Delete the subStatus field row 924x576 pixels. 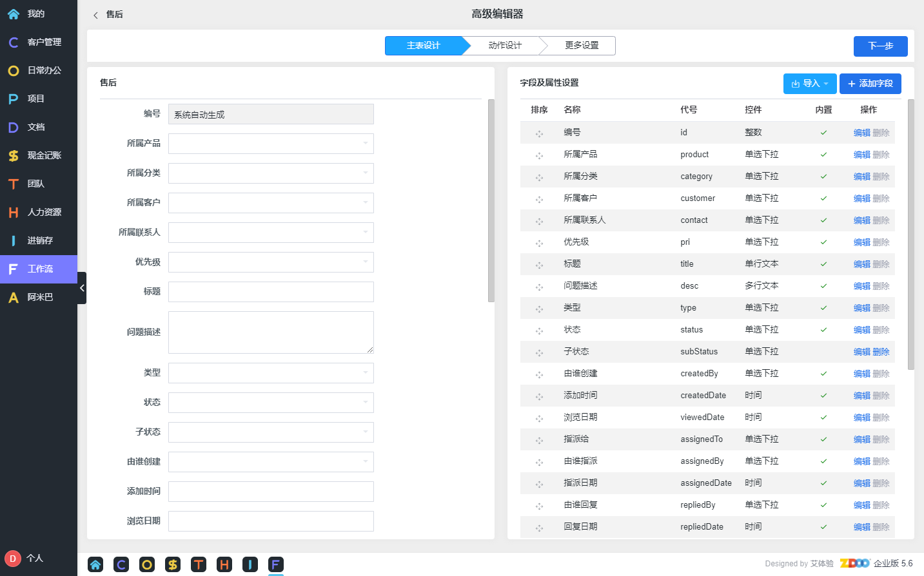click(x=881, y=352)
